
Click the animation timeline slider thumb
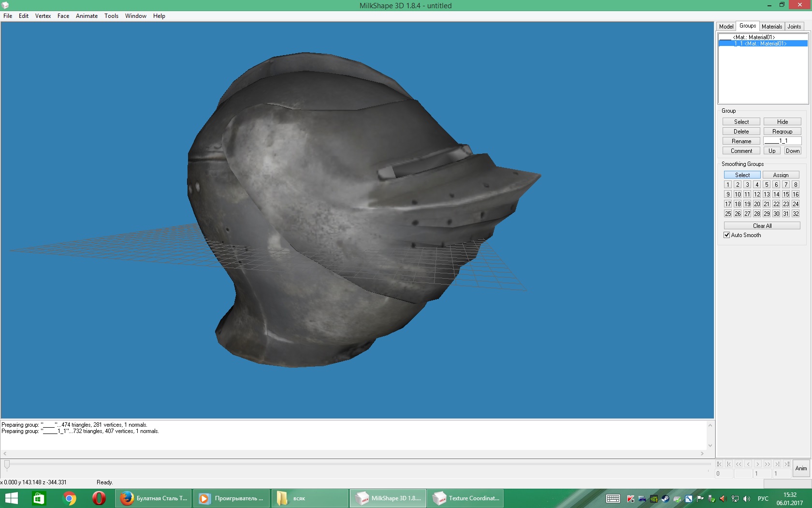pyautogui.click(x=7, y=465)
